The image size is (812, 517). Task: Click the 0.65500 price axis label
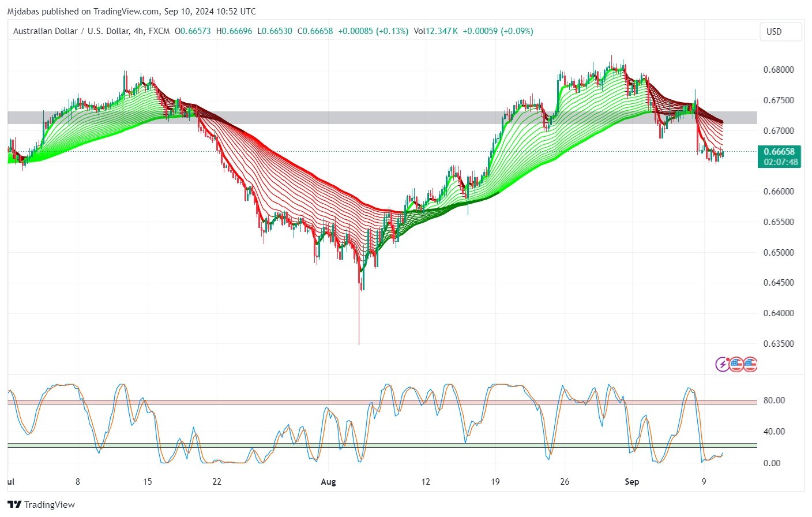(779, 222)
